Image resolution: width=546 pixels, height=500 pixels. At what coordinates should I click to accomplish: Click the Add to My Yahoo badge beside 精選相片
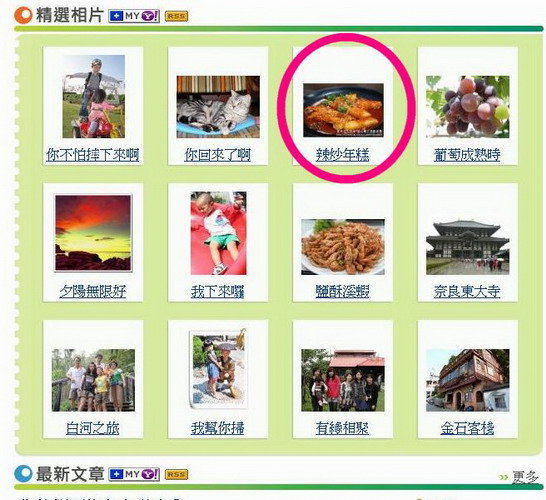(x=134, y=16)
